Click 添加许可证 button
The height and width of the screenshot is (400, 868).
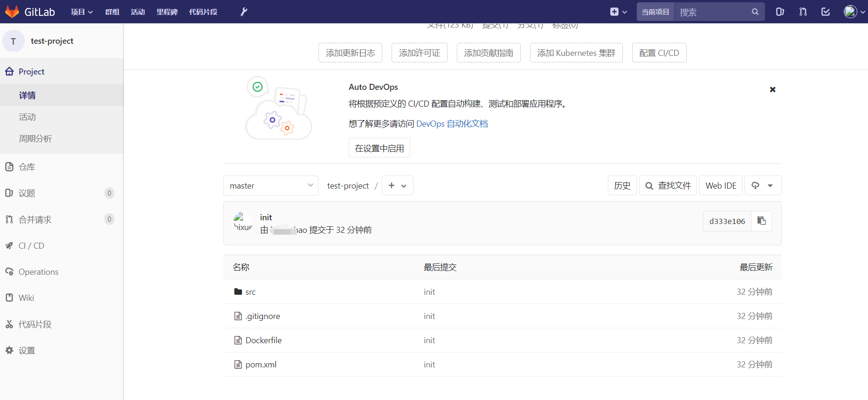pos(420,53)
